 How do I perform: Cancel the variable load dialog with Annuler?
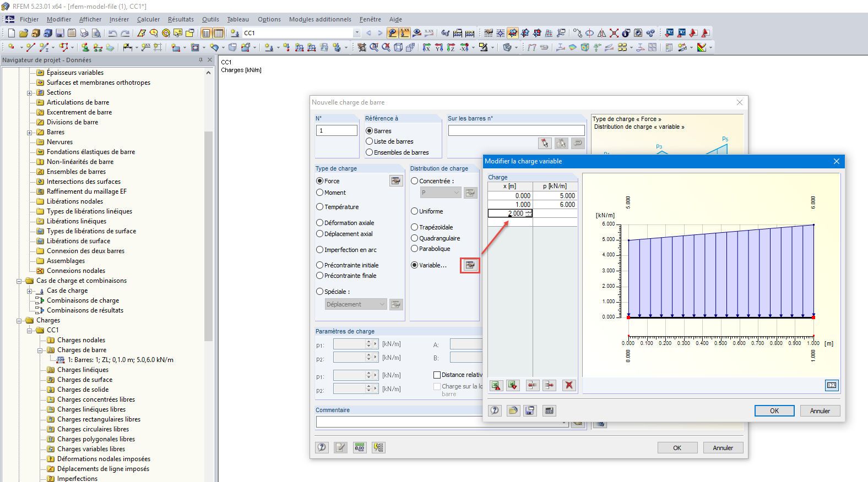820,411
